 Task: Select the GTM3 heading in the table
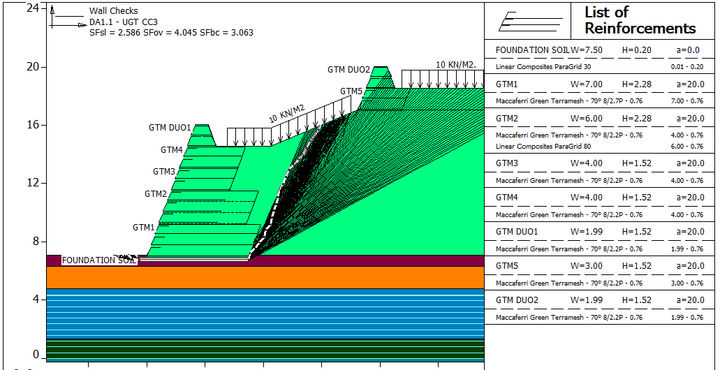(506, 163)
